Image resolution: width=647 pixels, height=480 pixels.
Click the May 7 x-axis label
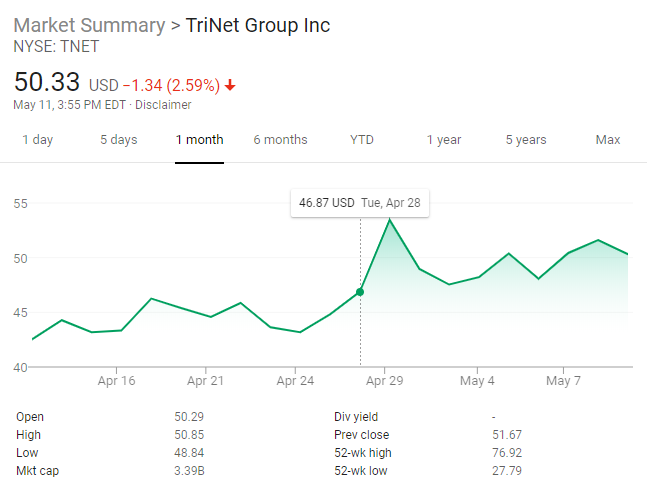coord(563,381)
